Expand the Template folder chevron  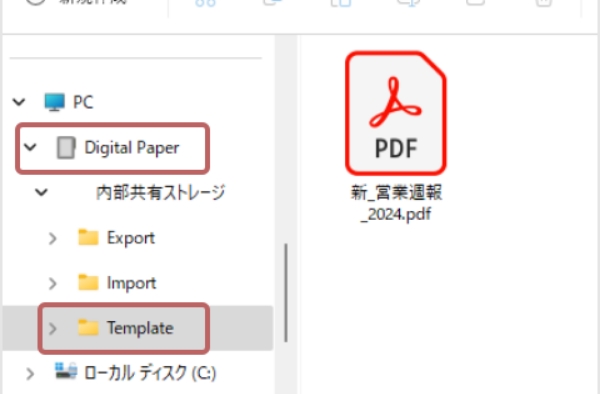(x=53, y=328)
